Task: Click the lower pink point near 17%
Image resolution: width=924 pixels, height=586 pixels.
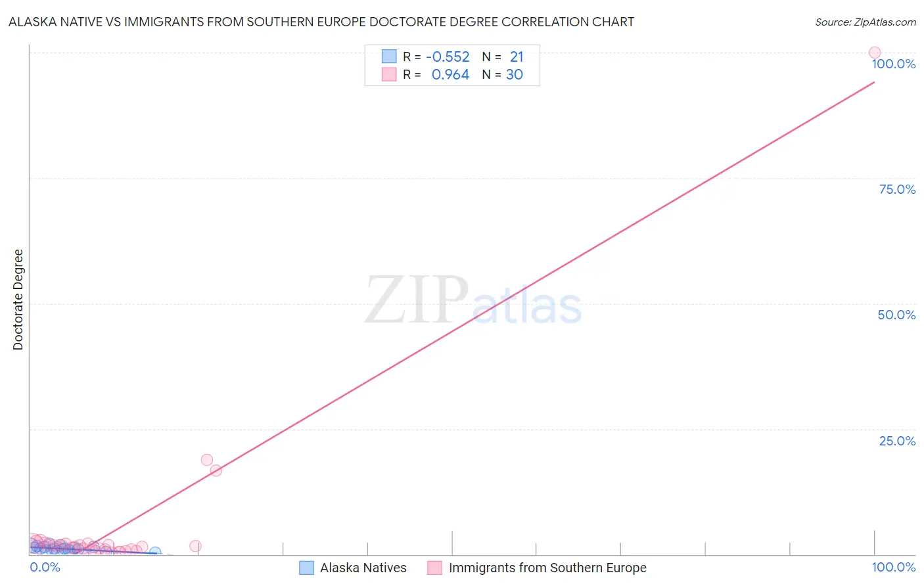Action: click(x=216, y=470)
